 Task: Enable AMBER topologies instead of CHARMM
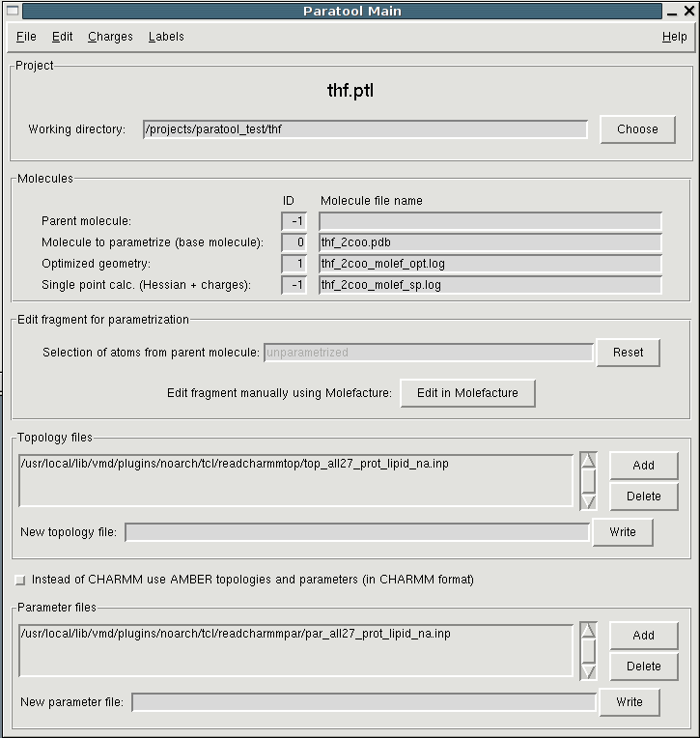point(21,581)
